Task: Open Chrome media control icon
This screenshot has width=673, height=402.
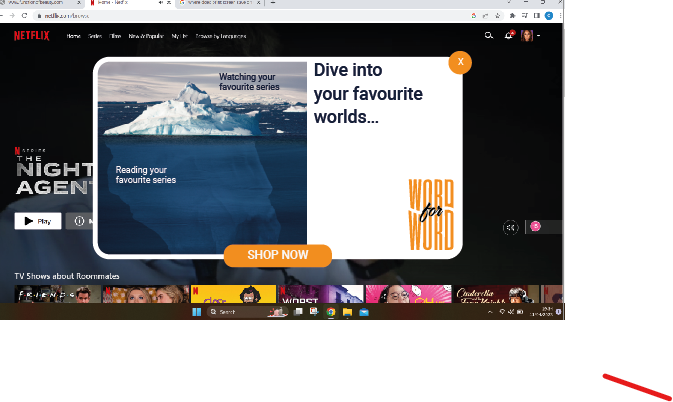Action: 524,16
